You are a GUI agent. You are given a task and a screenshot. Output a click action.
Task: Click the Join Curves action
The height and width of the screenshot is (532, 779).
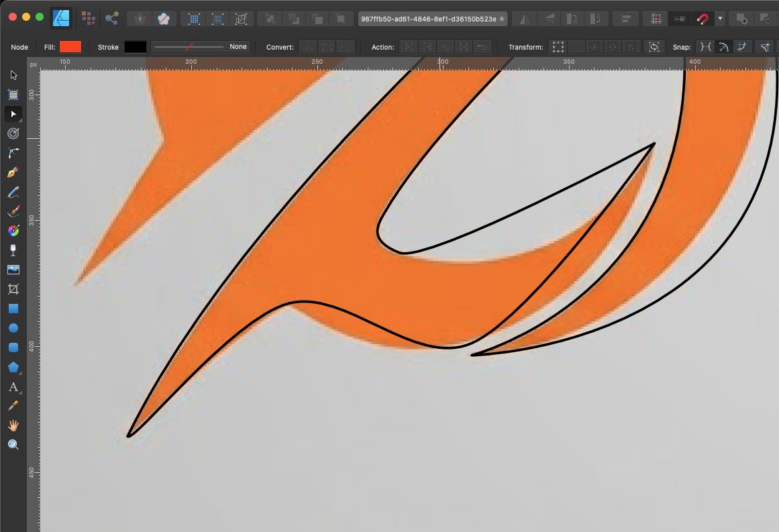(464, 47)
